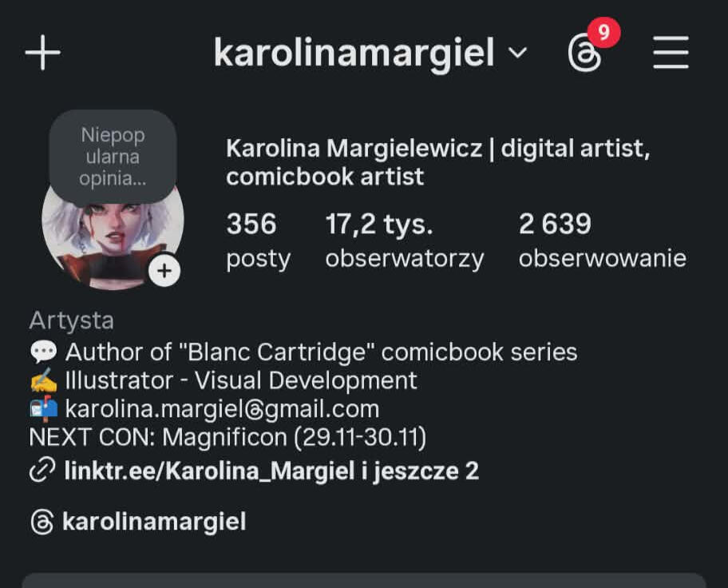Expand account switcher chevron next to username
Screen dimensions: 728x588
(x=518, y=53)
